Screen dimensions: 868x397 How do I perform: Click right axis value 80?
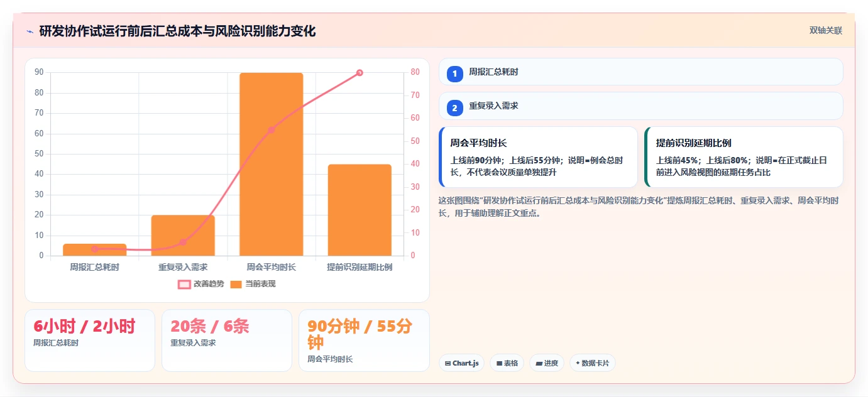click(x=415, y=72)
